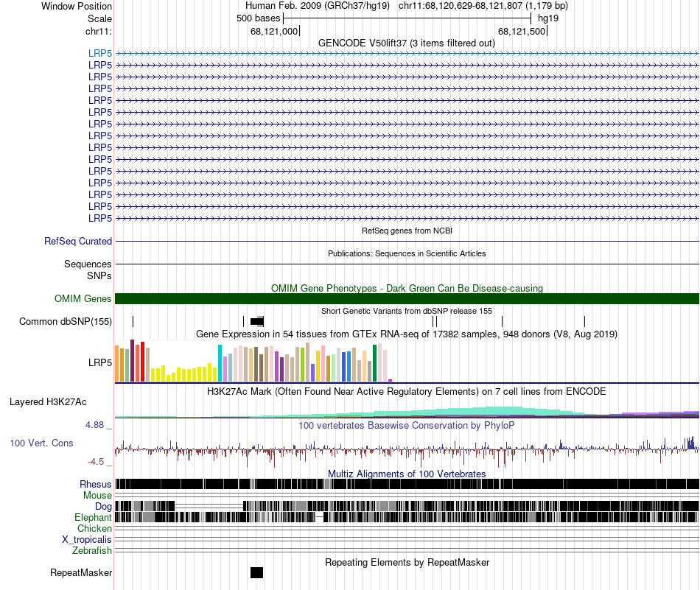Open "Publications: Sequences in Scientific Articles" title
700x590 pixels.
pyautogui.click(x=407, y=253)
